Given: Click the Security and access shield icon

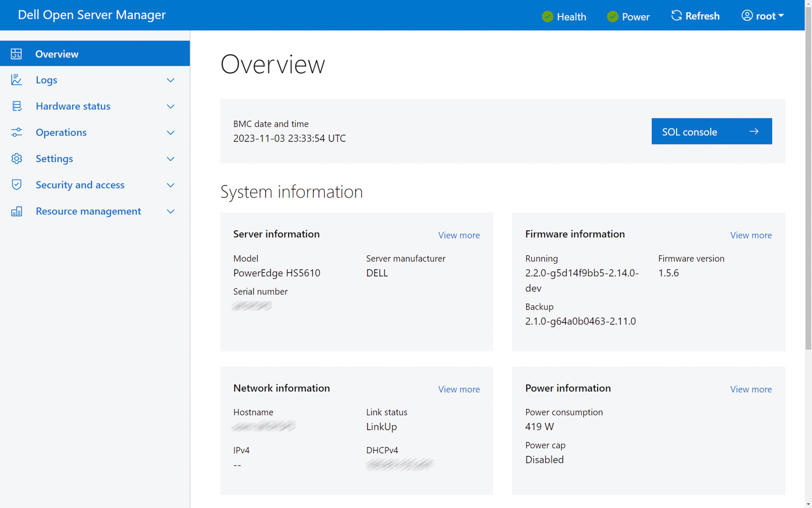Looking at the screenshot, I should pyautogui.click(x=16, y=185).
